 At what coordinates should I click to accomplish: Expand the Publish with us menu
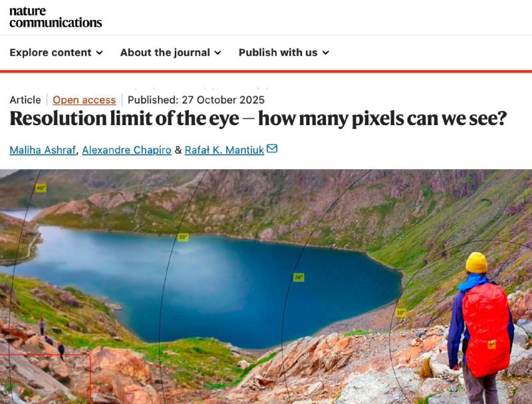[283, 53]
